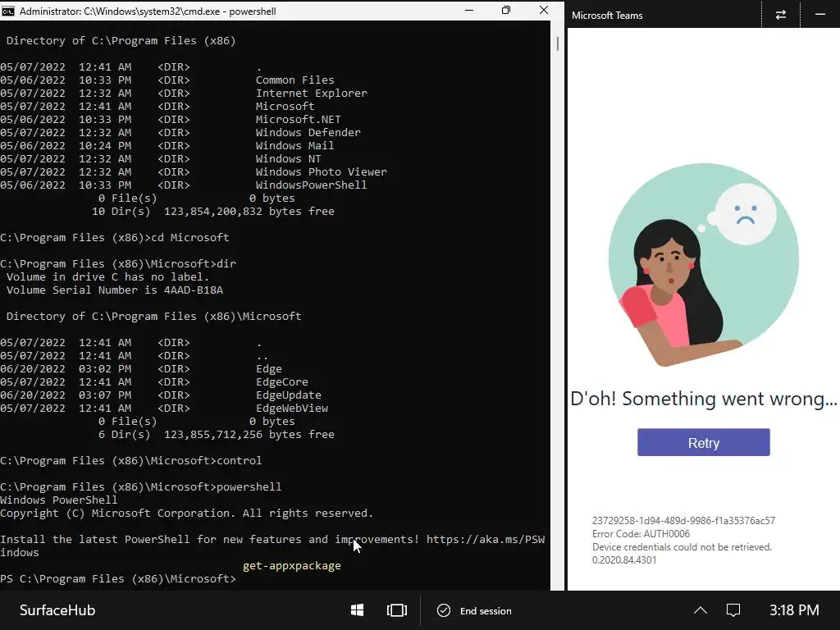Click the Teams error GUID text

click(x=683, y=520)
